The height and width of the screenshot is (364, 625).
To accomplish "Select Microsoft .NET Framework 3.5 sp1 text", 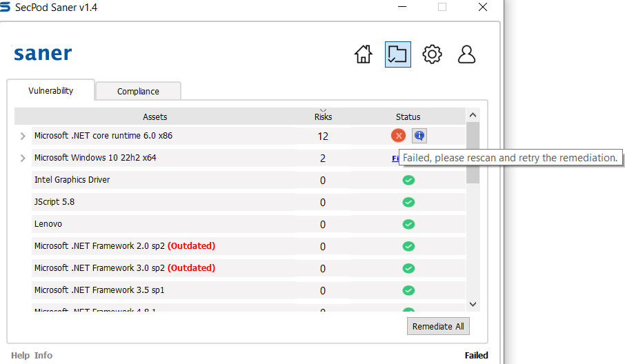I will pyautogui.click(x=99, y=290).
